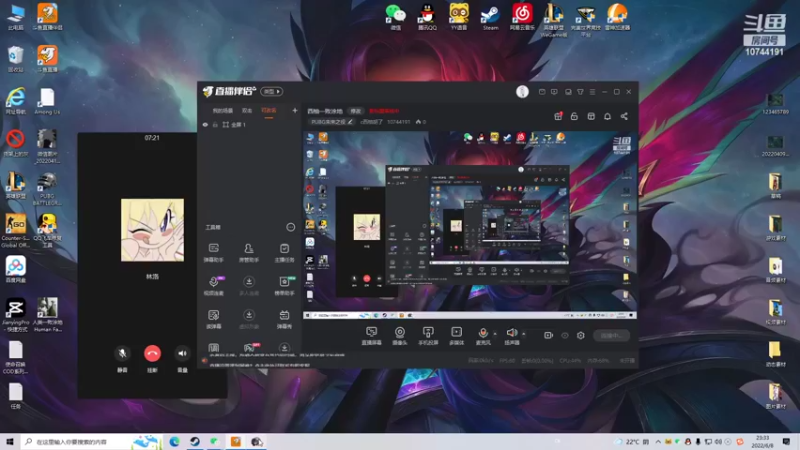Click the greyed start-streaming button
Image resolution: width=800 pixels, height=450 pixels.
pyautogui.click(x=611, y=335)
